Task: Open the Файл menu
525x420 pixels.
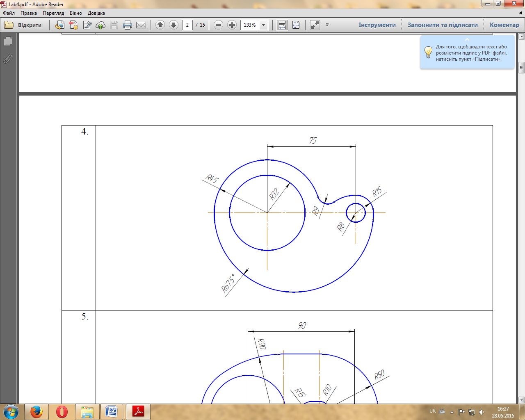Action: 9,13
